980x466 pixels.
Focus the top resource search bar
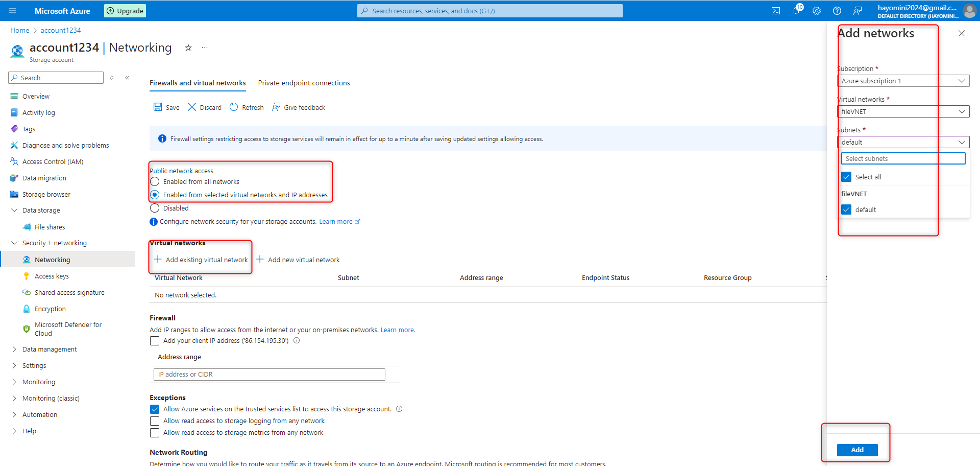click(x=490, y=11)
